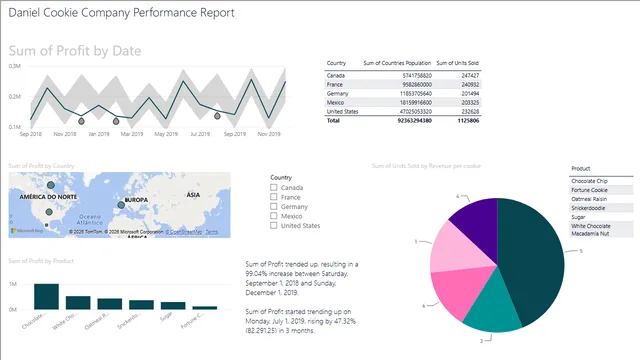This screenshot has width=640, height=360.
Task: Tick the Germany checkbox in Country slicer
Action: (273, 206)
